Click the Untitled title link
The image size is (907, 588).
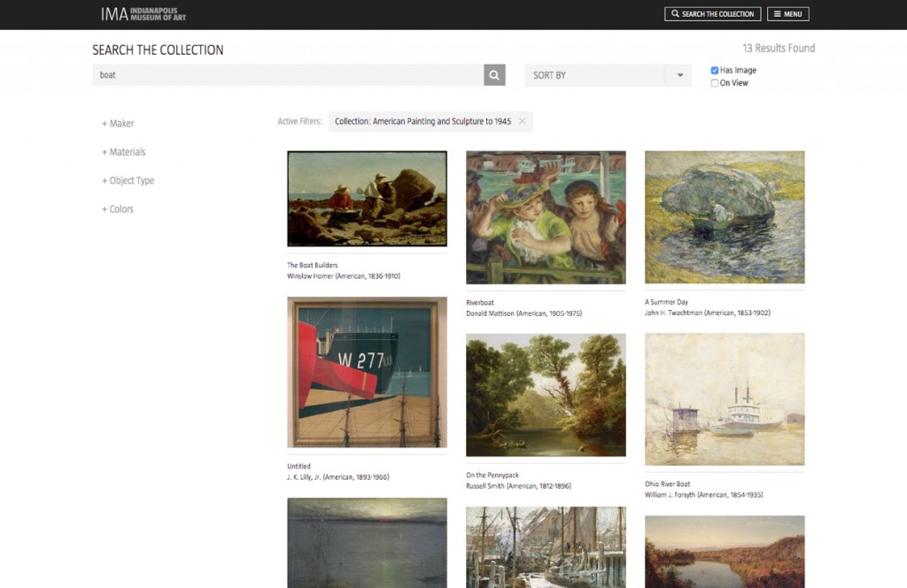click(298, 466)
